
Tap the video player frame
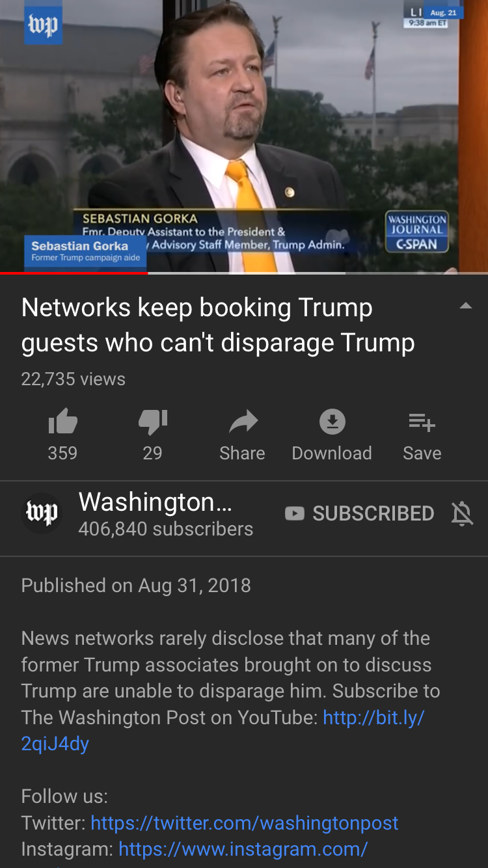[244, 136]
